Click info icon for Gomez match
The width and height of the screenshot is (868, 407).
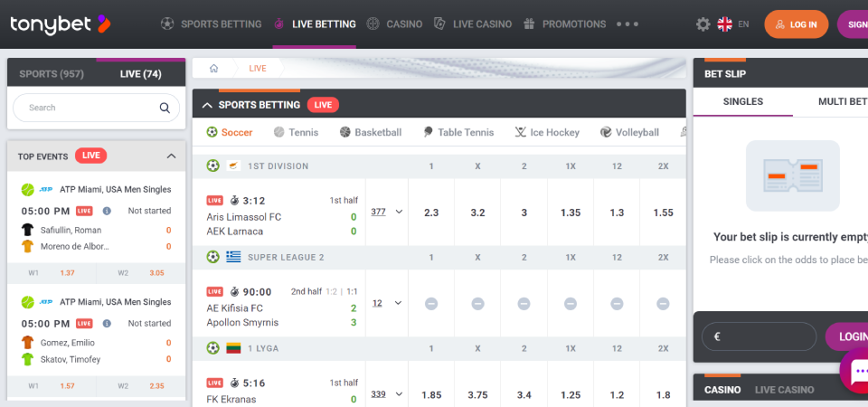(x=107, y=324)
